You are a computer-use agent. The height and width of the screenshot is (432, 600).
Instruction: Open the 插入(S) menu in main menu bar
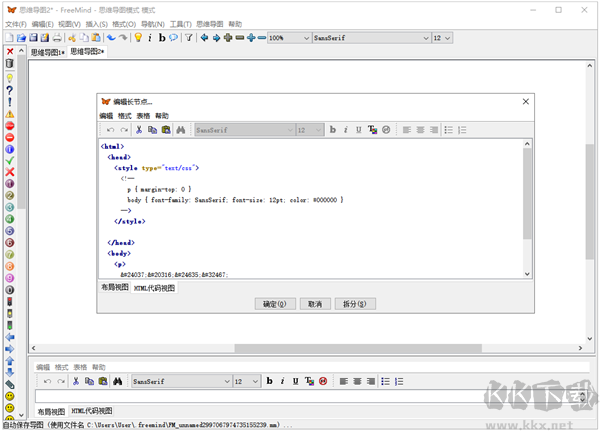[96, 23]
